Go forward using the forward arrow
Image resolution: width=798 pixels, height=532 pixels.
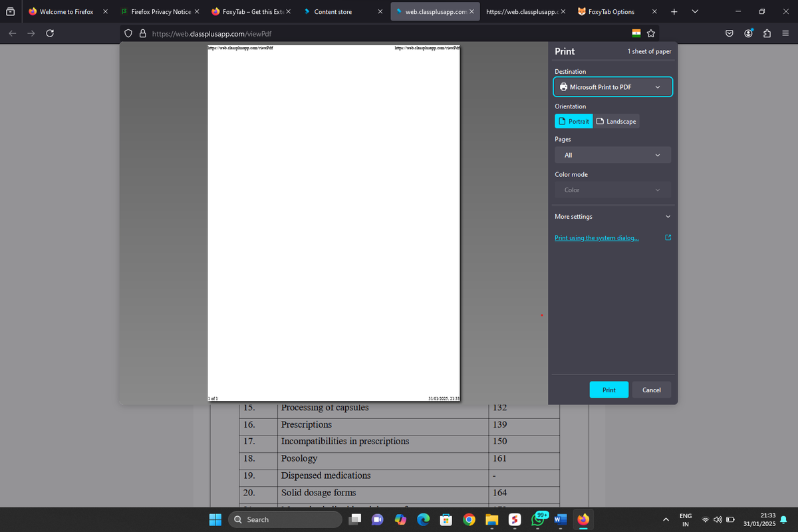(x=31, y=33)
